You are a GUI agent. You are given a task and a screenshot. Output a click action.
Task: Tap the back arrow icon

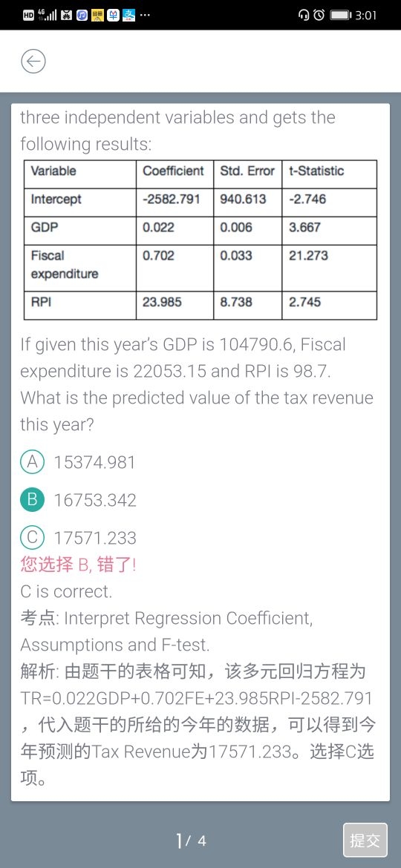click(33, 62)
